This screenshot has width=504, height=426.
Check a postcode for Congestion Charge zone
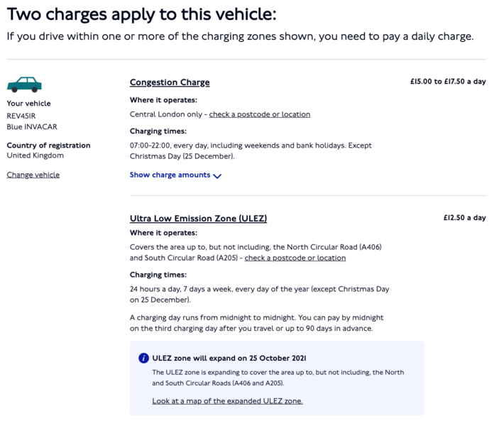click(260, 114)
